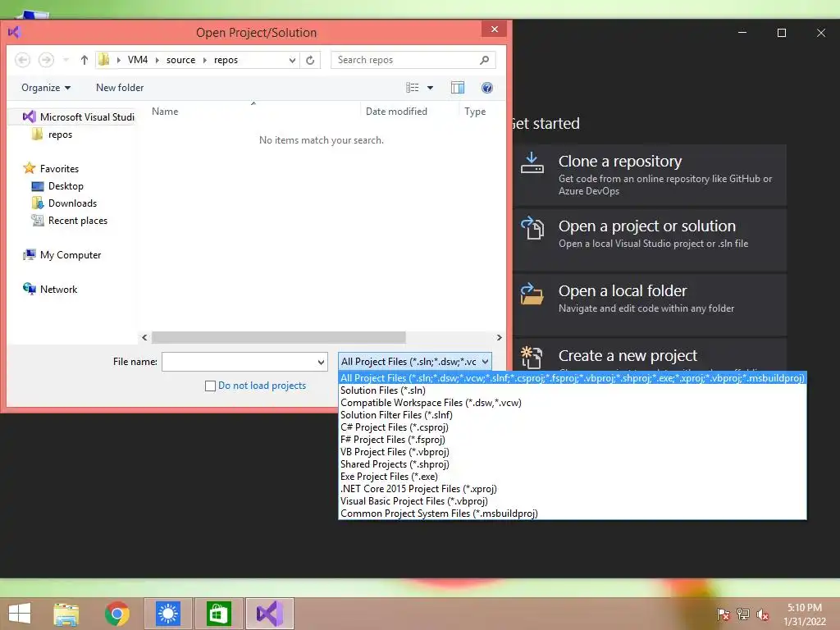Viewport: 840px width, 630px height.
Task: Click the Visual Studio logo in dialog title bar
Action: [x=15, y=32]
